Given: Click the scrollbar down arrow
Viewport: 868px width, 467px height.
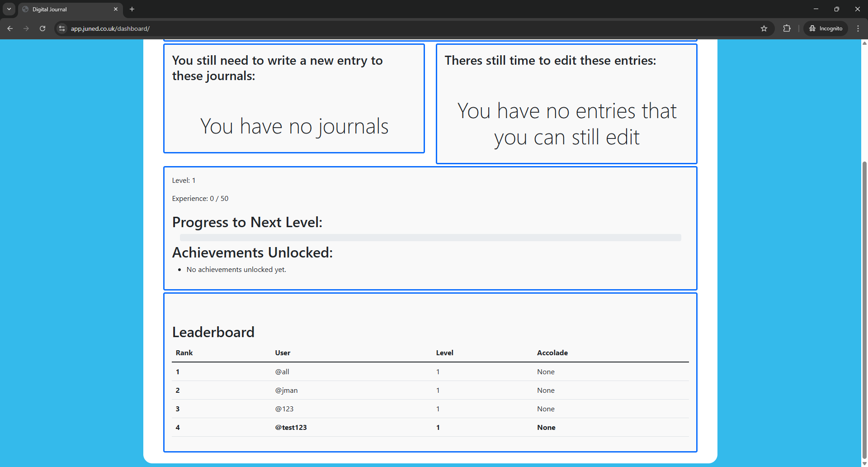Looking at the screenshot, I should (x=864, y=464).
